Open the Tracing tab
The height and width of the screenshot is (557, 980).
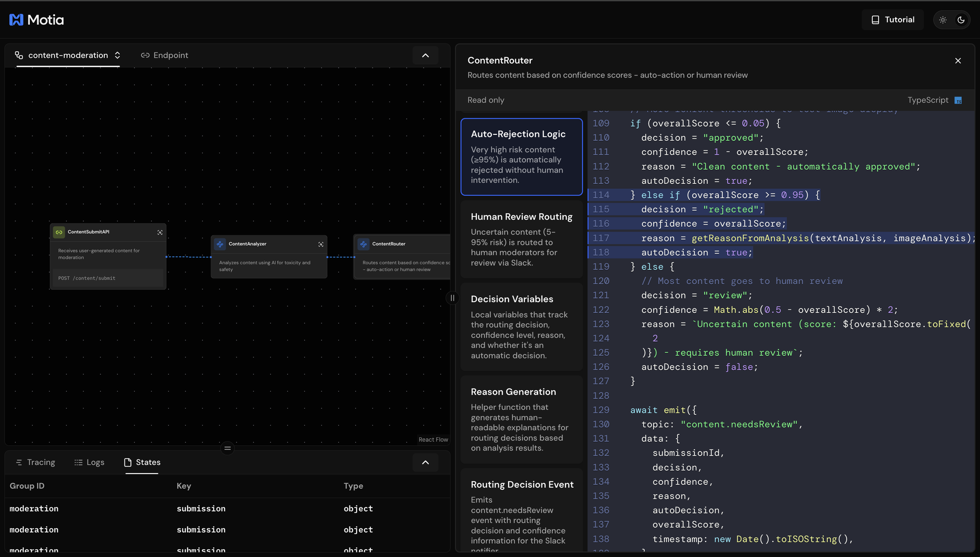[x=35, y=462]
